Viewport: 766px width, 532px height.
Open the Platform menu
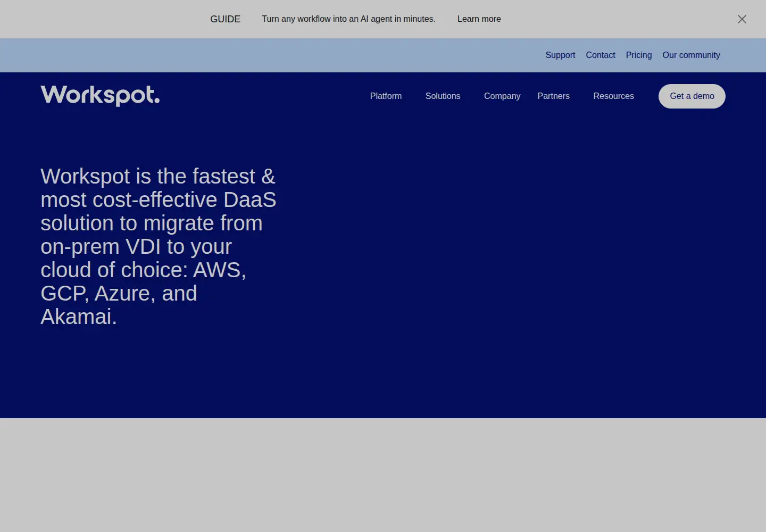tap(386, 96)
